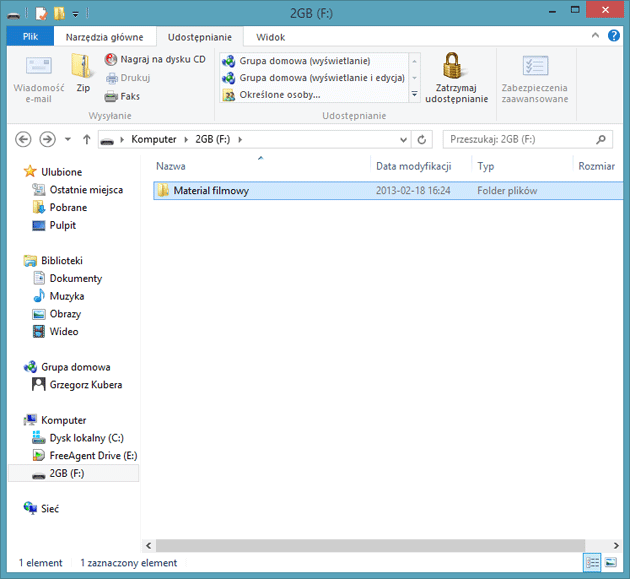The image size is (630, 579).
Task: Click the scroll right arrow
Action: tap(616, 545)
